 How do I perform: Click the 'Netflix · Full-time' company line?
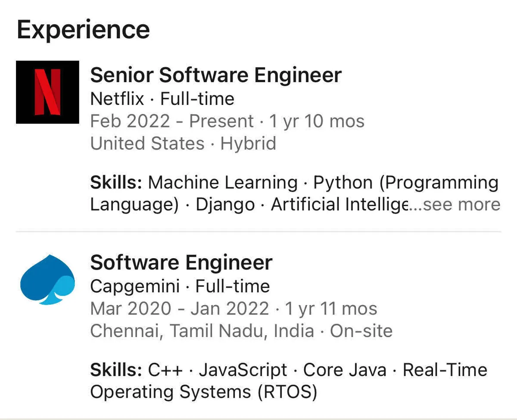coord(162,99)
